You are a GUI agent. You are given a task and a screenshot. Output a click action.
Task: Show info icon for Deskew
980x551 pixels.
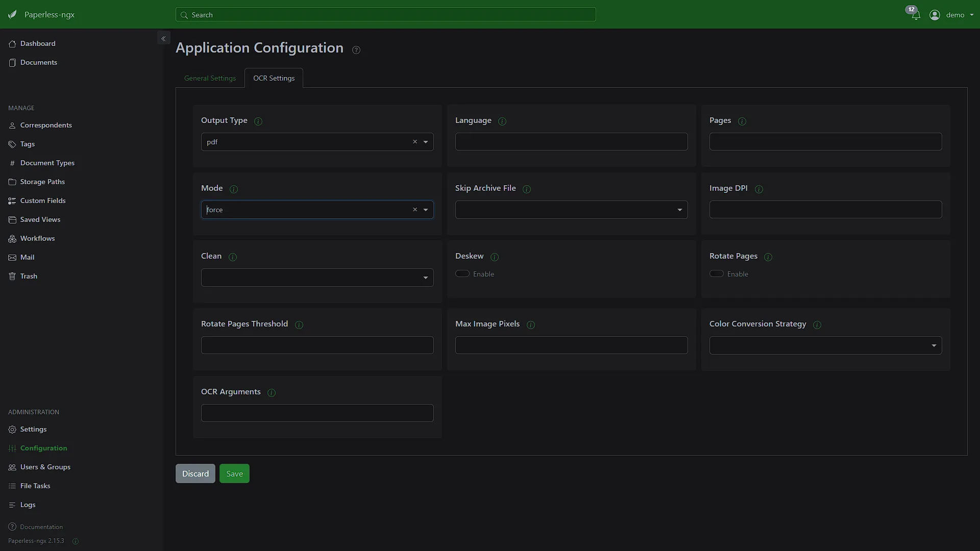point(495,257)
